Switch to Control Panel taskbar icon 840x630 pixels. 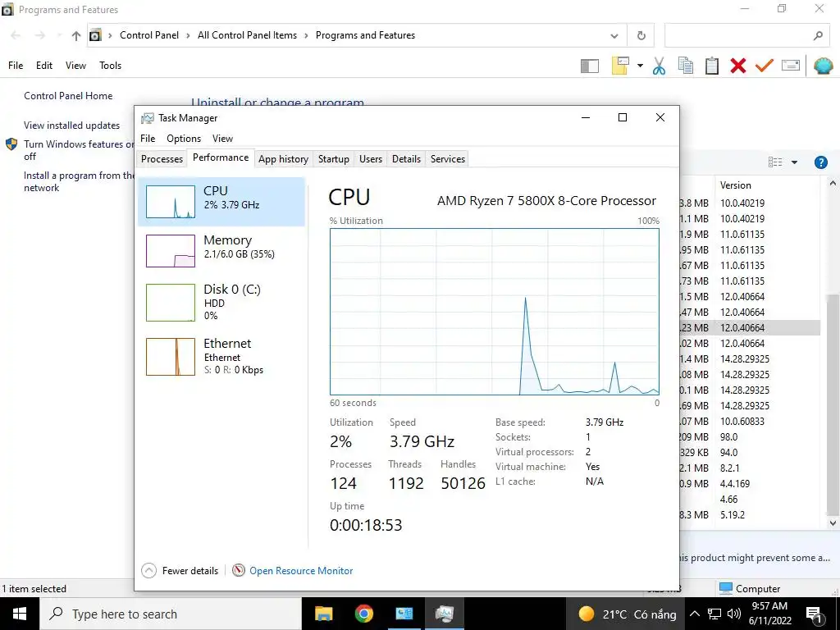(404, 614)
